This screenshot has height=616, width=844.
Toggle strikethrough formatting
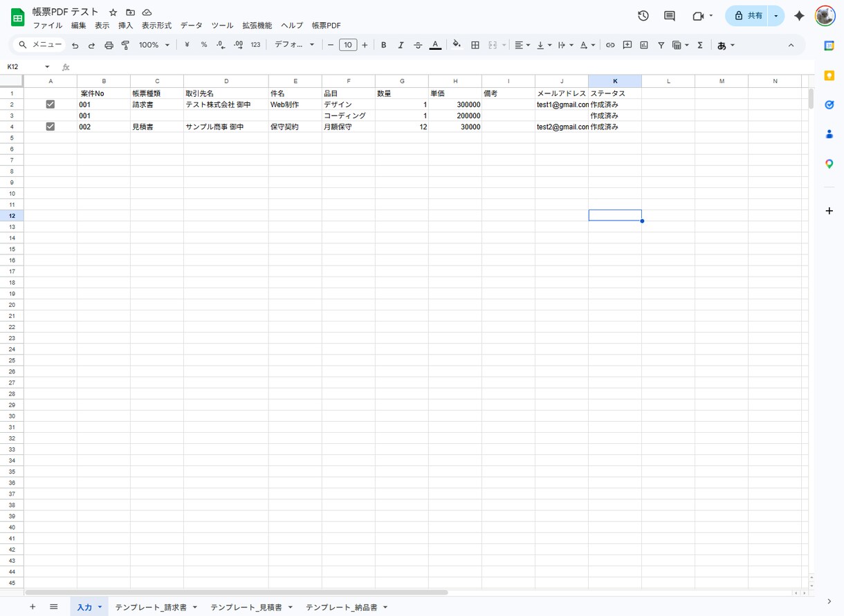point(418,45)
